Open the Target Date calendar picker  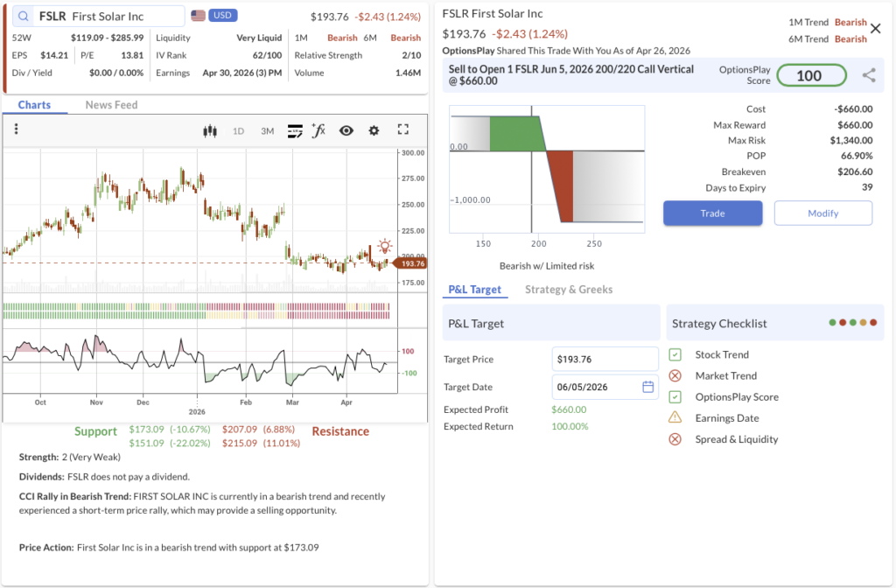647,387
